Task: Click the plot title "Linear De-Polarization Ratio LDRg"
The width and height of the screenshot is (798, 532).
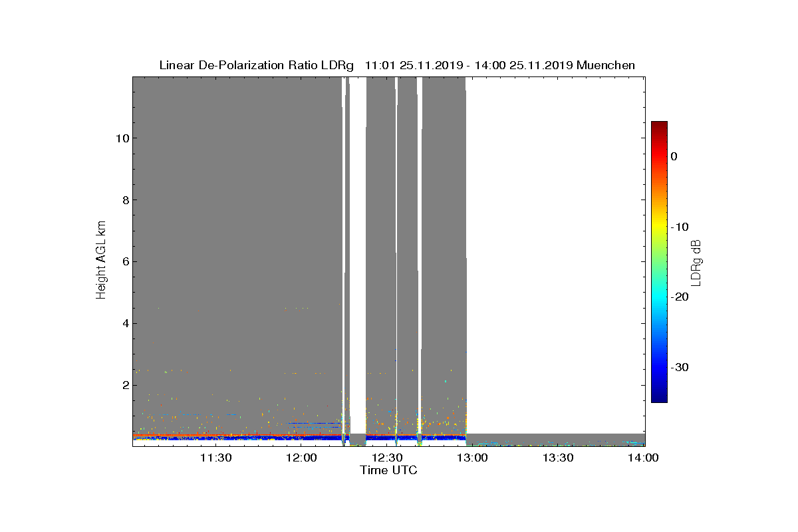Action: (x=257, y=65)
